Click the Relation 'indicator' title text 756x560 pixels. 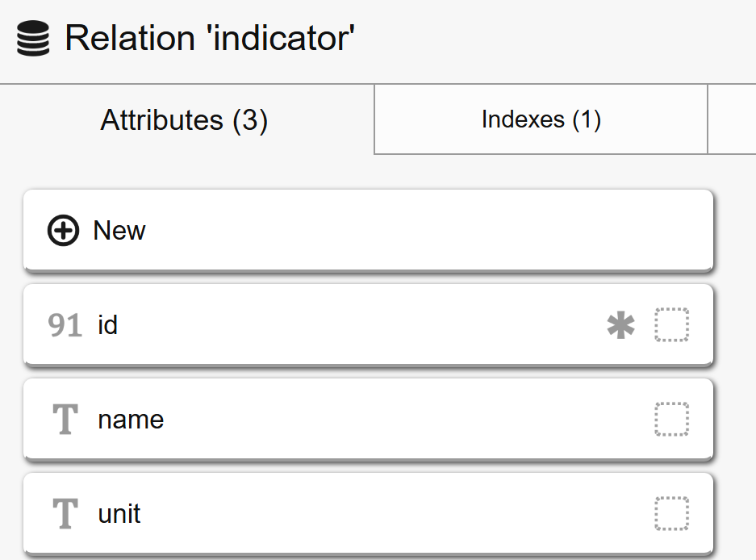(210, 39)
